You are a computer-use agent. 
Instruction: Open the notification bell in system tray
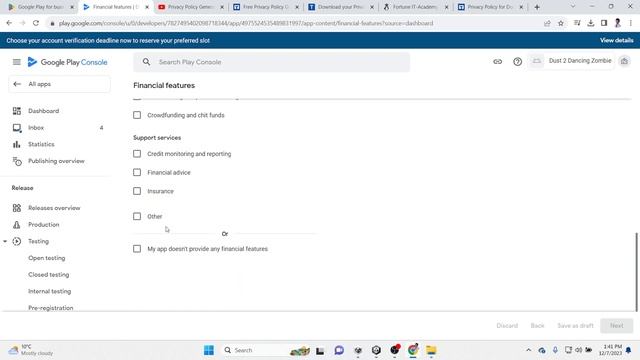coord(629,350)
